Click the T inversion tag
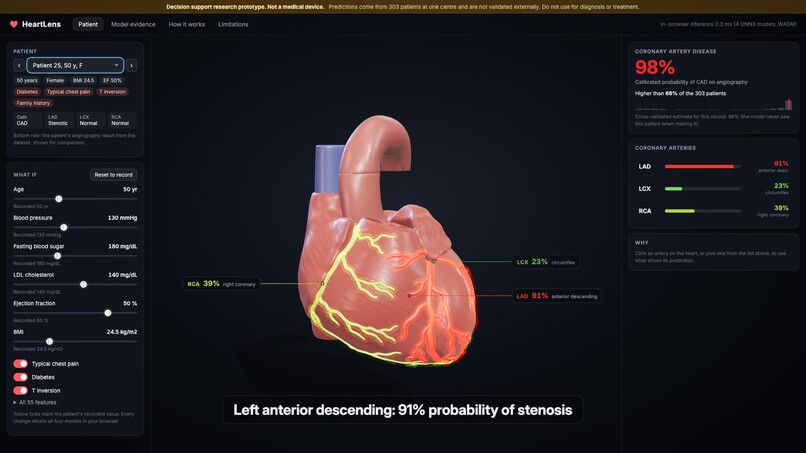The height and width of the screenshot is (453, 806). pos(113,92)
